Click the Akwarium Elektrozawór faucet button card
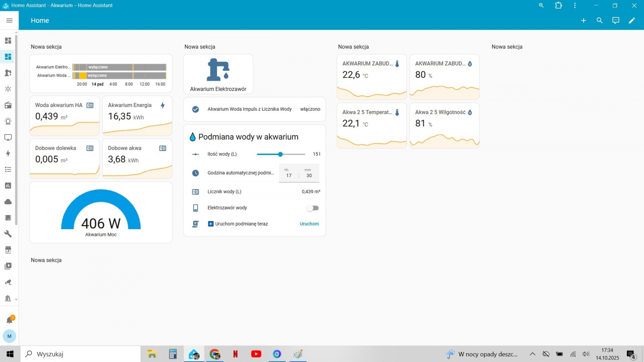 218,74
